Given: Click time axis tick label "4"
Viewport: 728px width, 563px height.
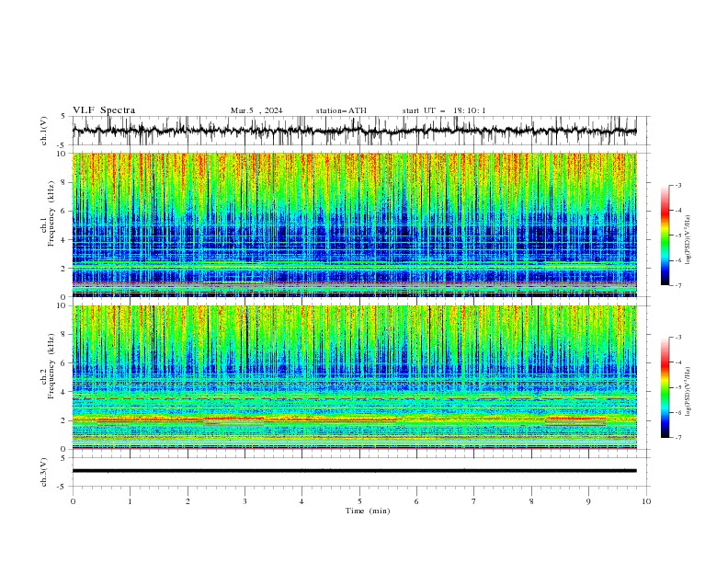Looking at the screenshot, I should [301, 501].
